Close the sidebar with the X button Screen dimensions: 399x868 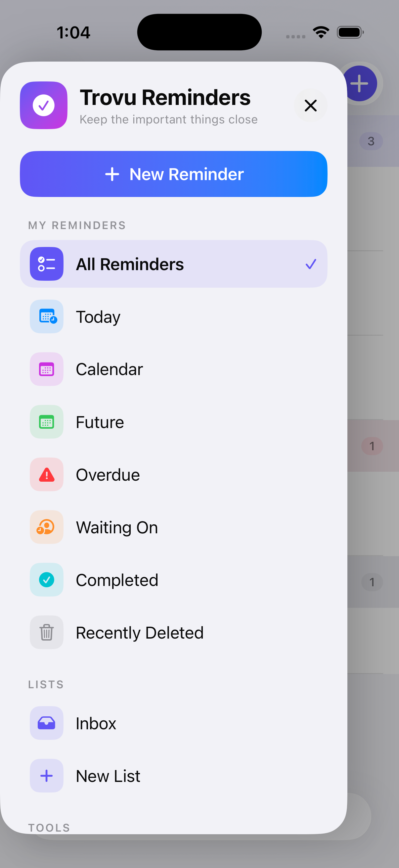click(310, 106)
